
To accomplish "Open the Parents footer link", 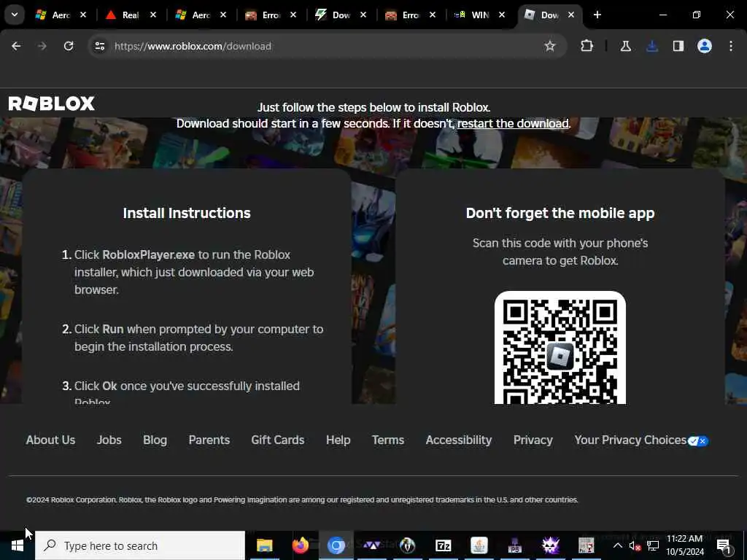I will pos(209,440).
